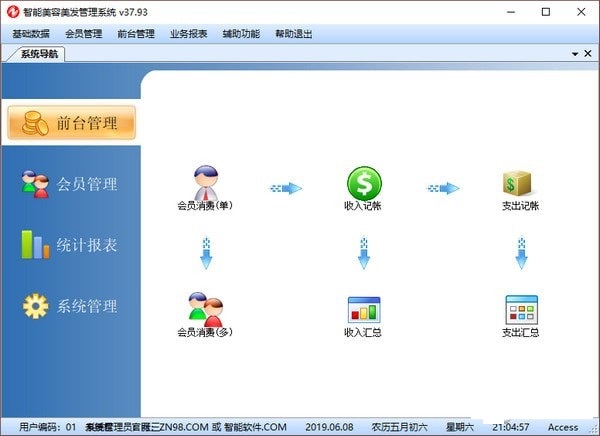Maximize the application window

click(x=546, y=12)
